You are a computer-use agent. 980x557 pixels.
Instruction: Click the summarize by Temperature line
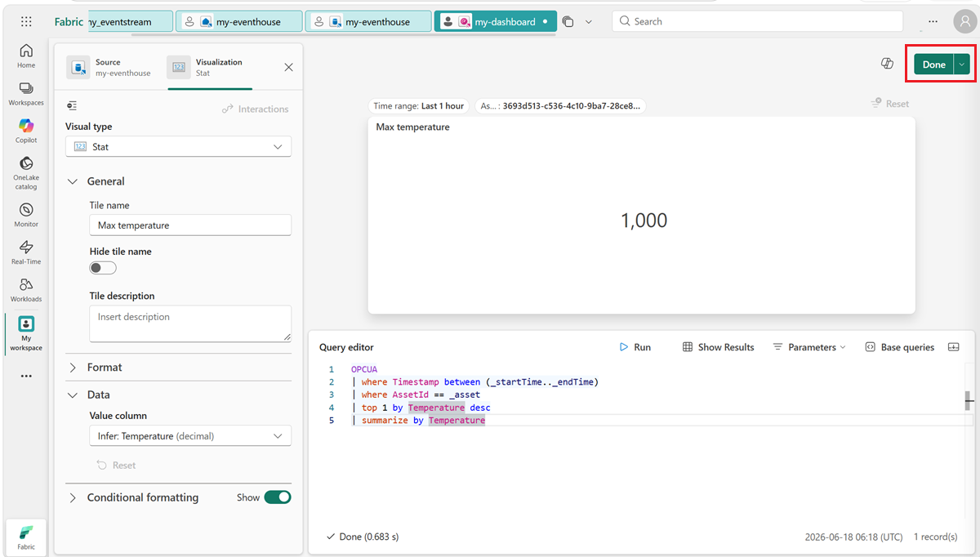420,420
